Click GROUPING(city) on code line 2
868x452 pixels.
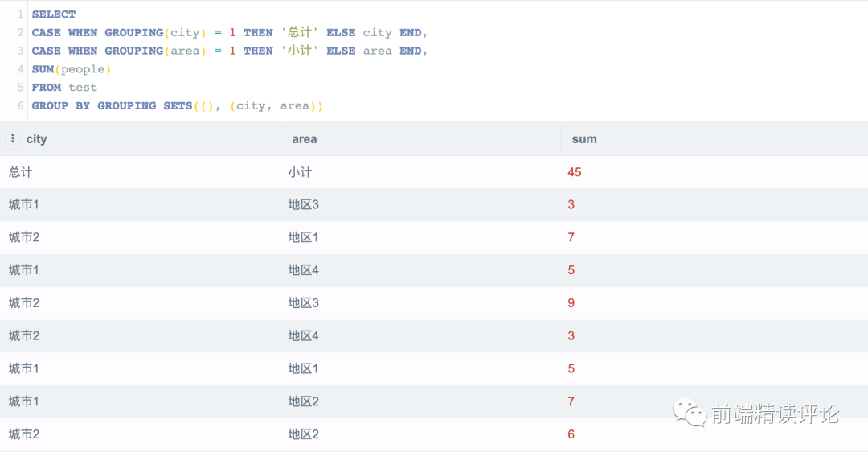pos(156,33)
